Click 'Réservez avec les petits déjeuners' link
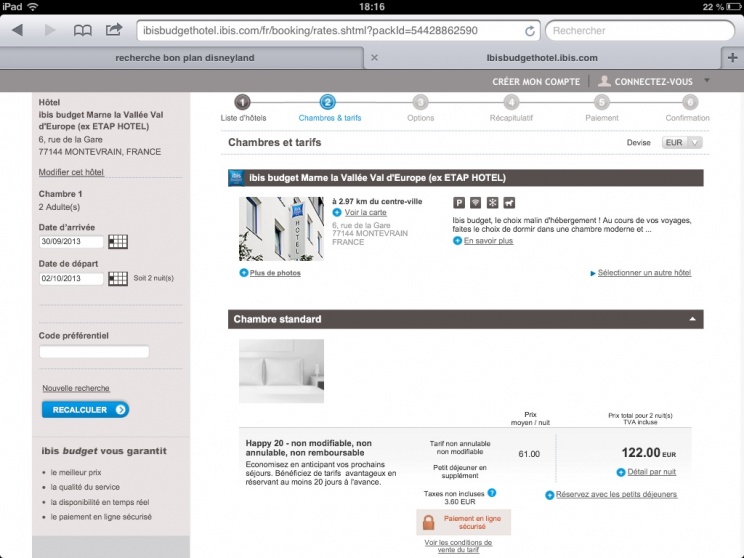The image size is (744, 558). coord(616,494)
